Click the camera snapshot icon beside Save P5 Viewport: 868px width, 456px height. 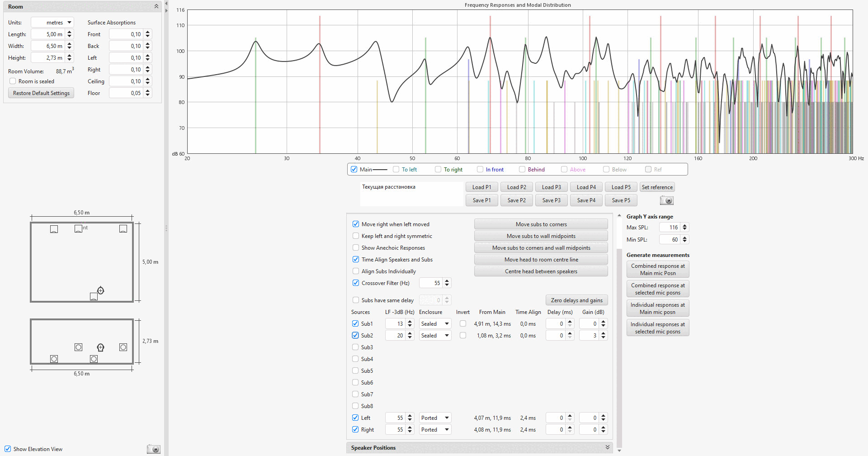point(666,200)
